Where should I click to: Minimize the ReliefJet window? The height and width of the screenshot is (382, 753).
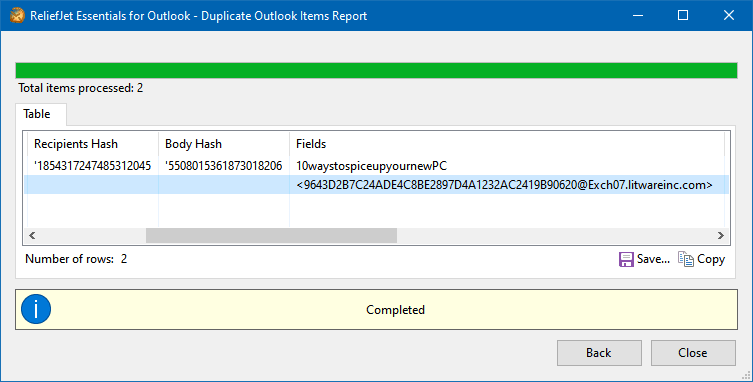pos(638,15)
